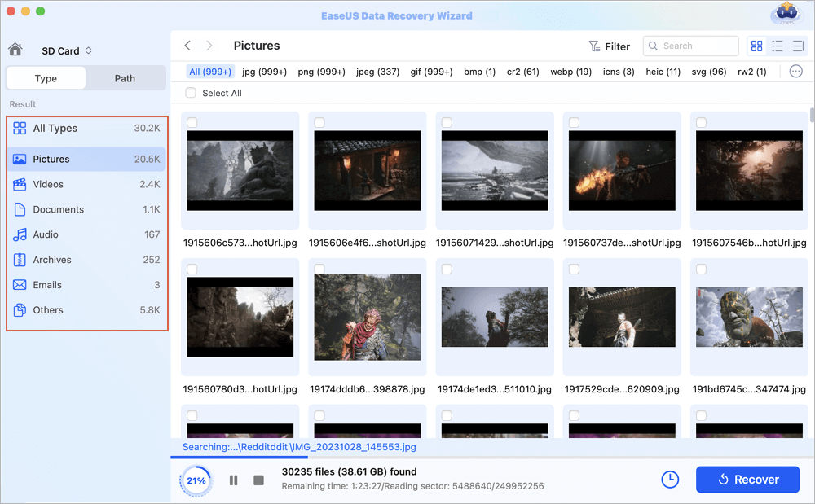Switch to grid thumbnail view
Image resolution: width=815 pixels, height=504 pixels.
[757, 46]
